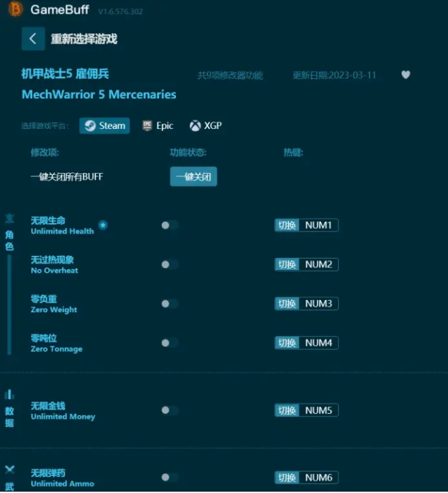Toggle No Overheat switch

coord(169,265)
